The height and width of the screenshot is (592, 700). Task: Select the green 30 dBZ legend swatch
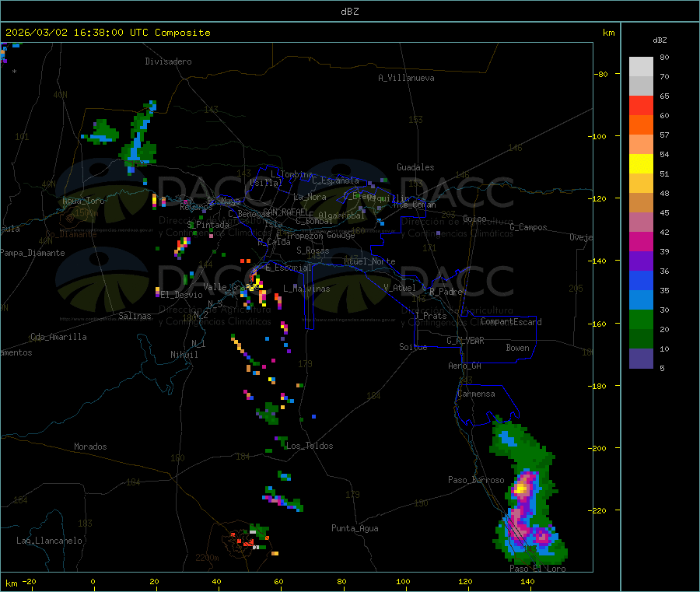click(641, 319)
